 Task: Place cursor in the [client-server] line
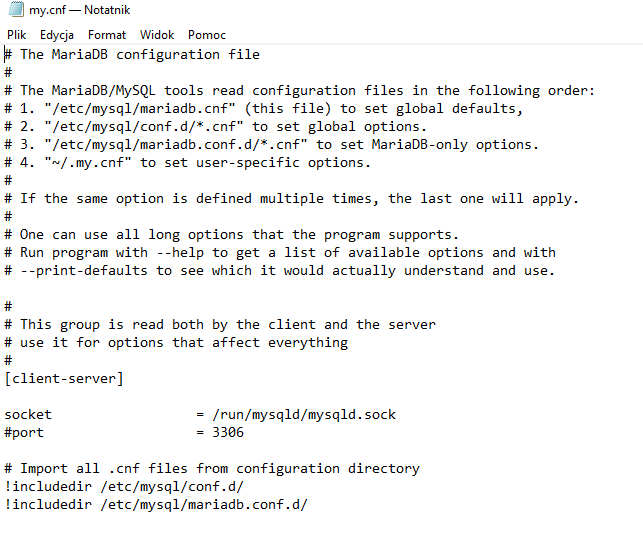[64, 378]
